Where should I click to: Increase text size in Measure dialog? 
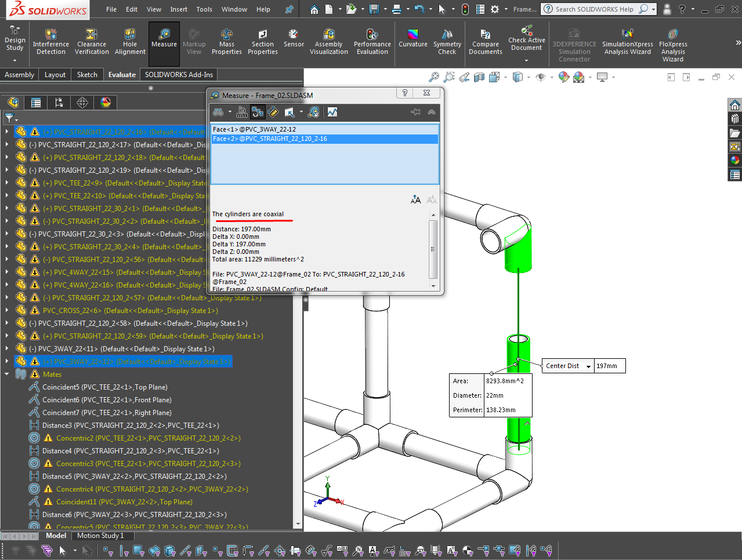click(x=416, y=200)
